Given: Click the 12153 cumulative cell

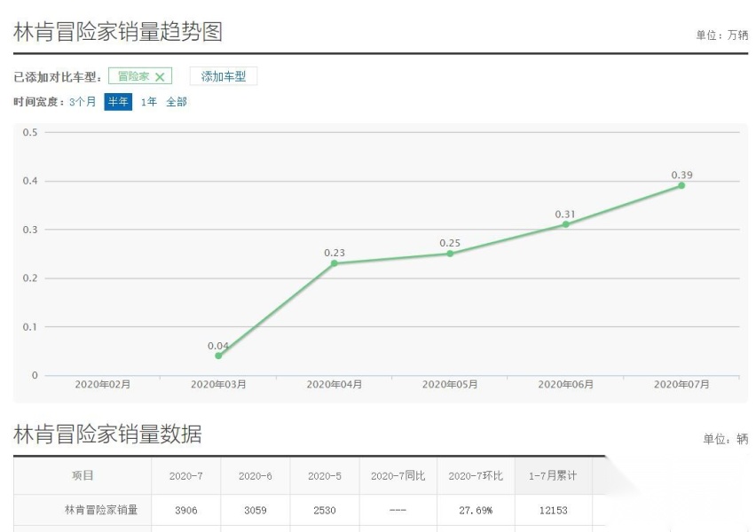Looking at the screenshot, I should tap(553, 511).
